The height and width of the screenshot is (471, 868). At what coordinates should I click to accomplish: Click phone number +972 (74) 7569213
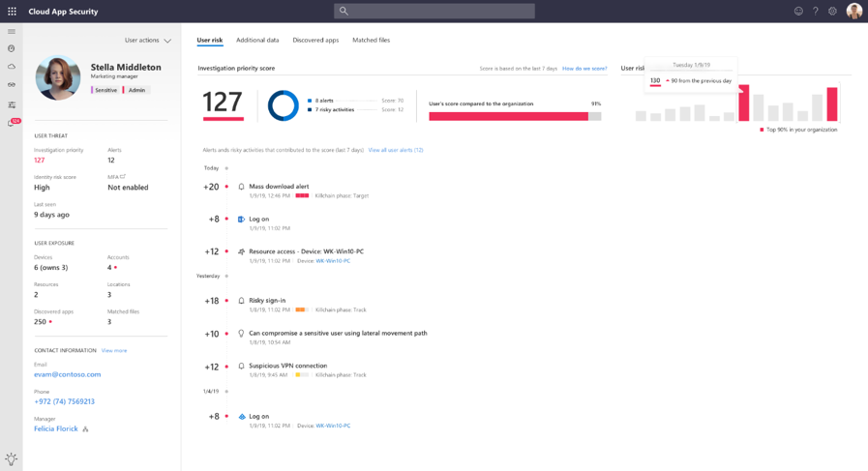coord(64,401)
